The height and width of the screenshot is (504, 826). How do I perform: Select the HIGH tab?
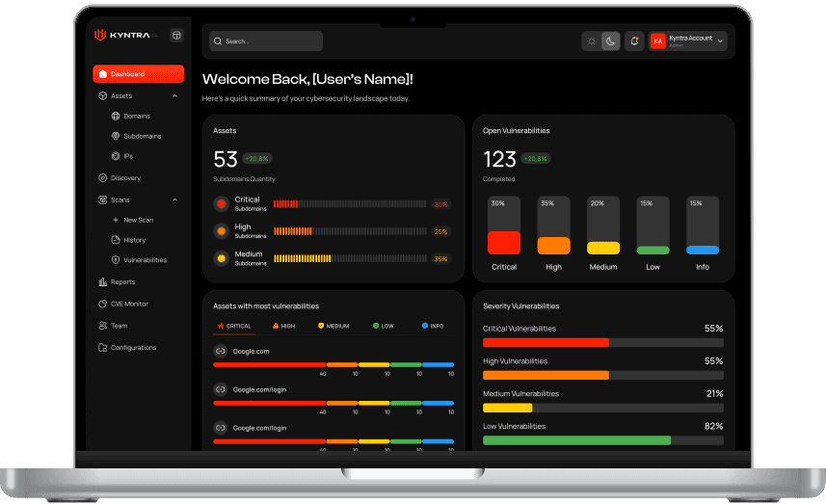point(284,326)
